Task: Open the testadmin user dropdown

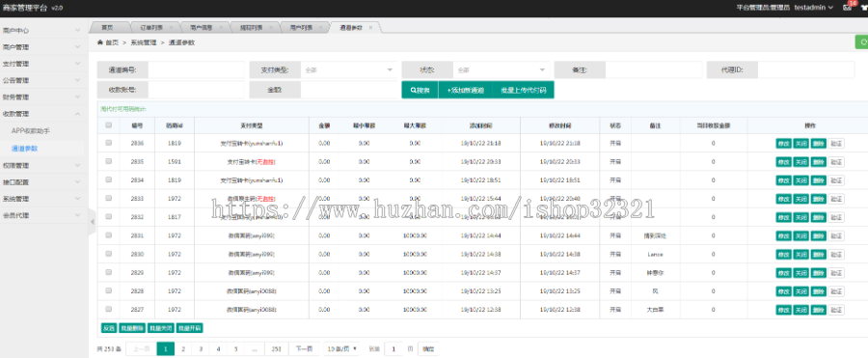Action: click(x=813, y=8)
